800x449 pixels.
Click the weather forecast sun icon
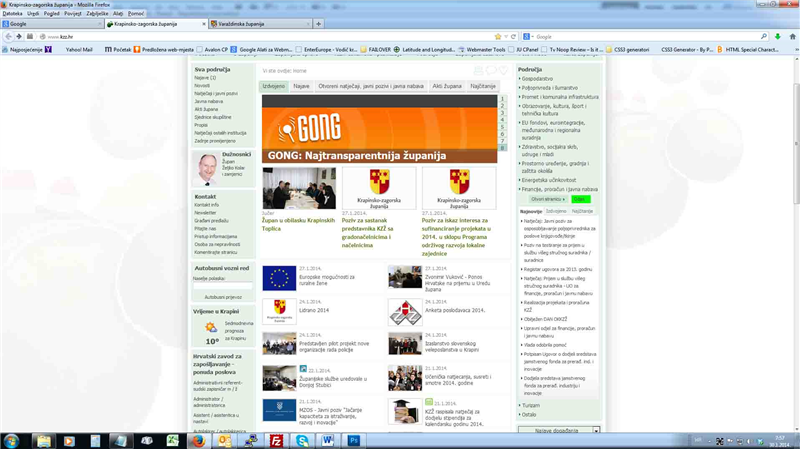211,327
